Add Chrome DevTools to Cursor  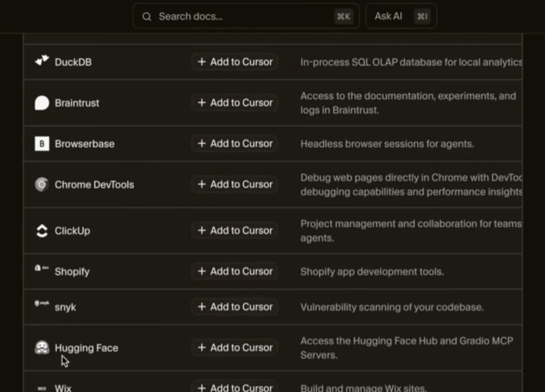pyautogui.click(x=235, y=185)
